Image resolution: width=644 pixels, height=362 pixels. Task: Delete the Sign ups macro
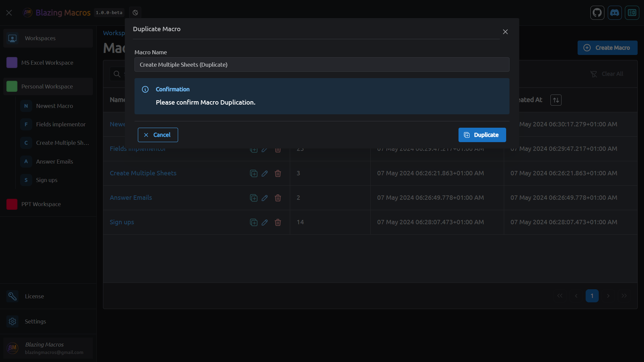pos(278,222)
